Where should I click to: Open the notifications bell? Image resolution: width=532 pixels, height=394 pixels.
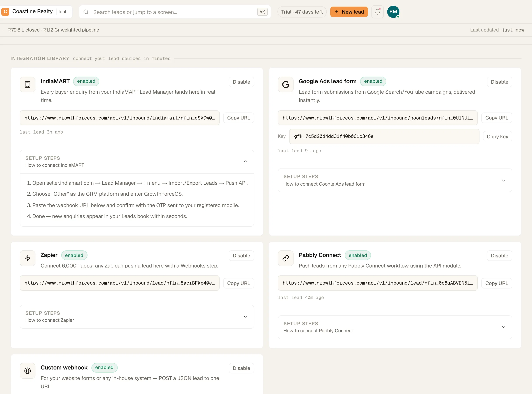click(x=378, y=12)
